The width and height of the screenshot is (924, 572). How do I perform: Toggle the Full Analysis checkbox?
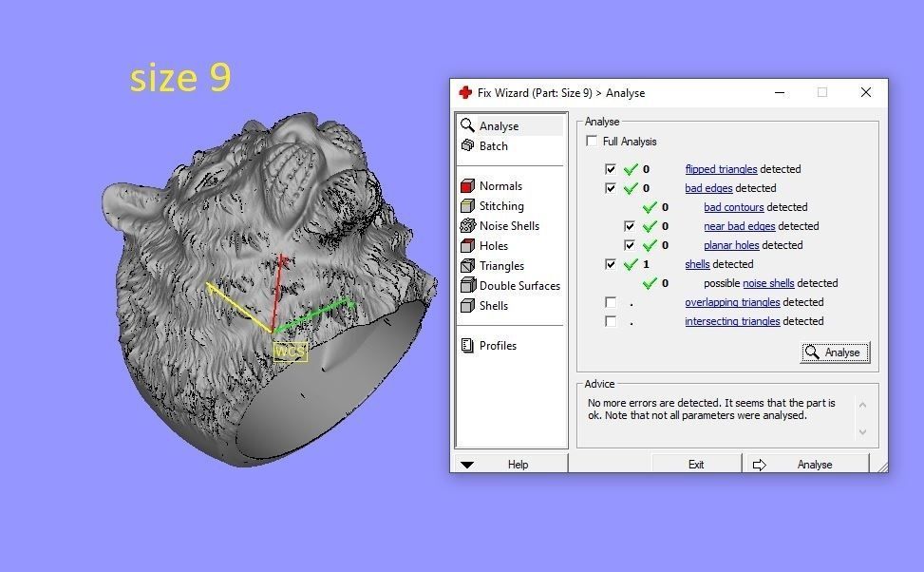592,141
